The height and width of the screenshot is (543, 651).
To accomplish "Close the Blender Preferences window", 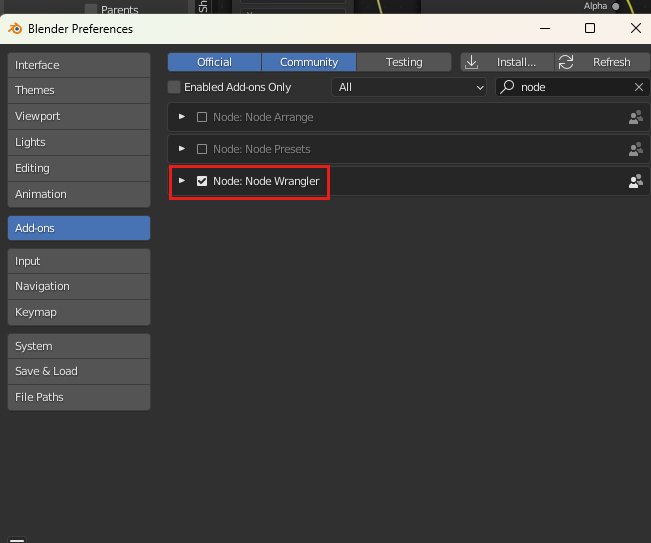I will (x=636, y=28).
